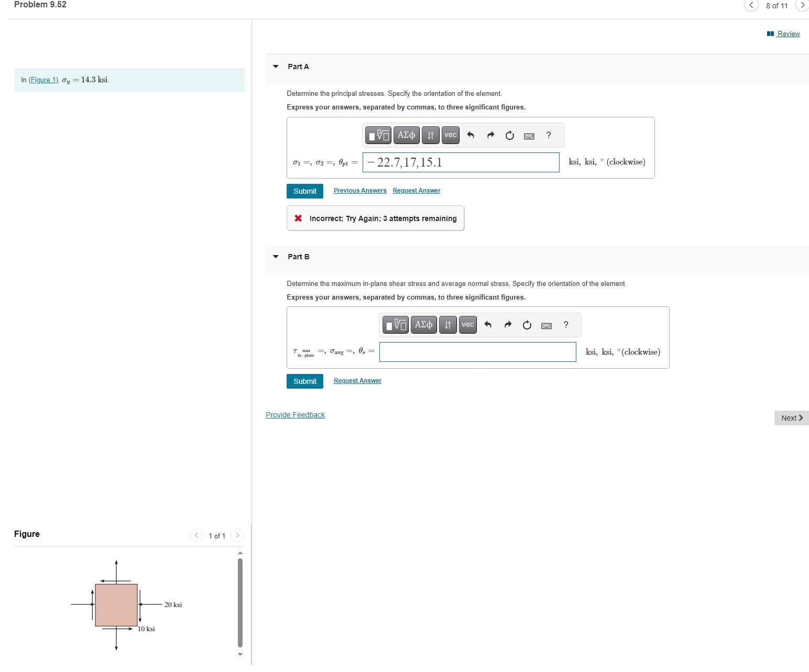Open the equation help via the ? icon
Viewport: 809px width, 672px height.
[x=548, y=135]
